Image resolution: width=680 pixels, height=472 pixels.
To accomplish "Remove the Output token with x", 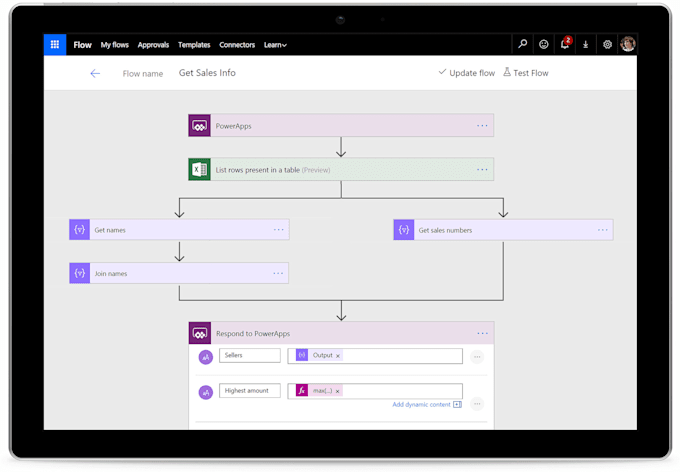I will (x=338, y=356).
